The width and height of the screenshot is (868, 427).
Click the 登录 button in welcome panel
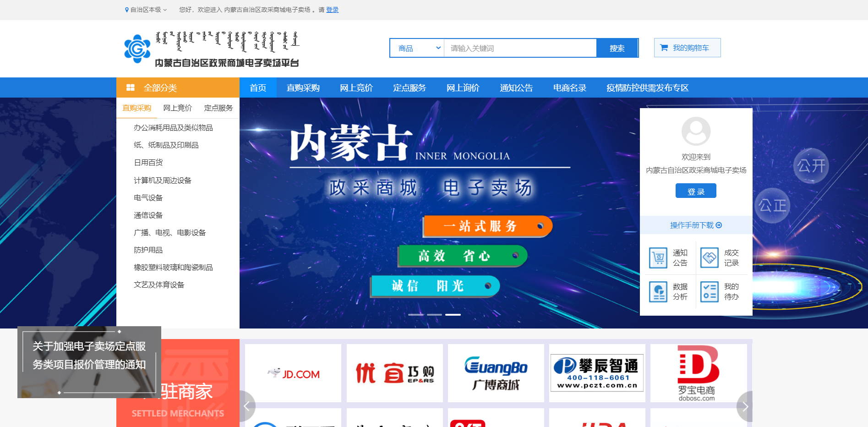696,190
